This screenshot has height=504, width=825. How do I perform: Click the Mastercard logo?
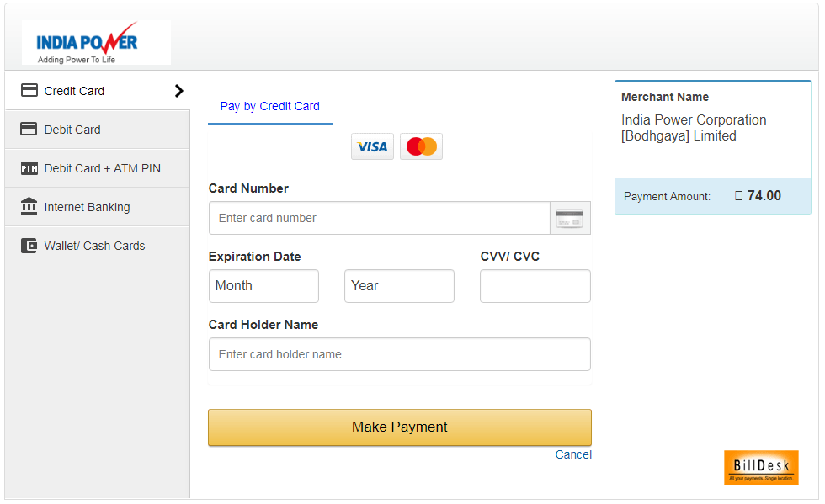pyautogui.click(x=422, y=146)
